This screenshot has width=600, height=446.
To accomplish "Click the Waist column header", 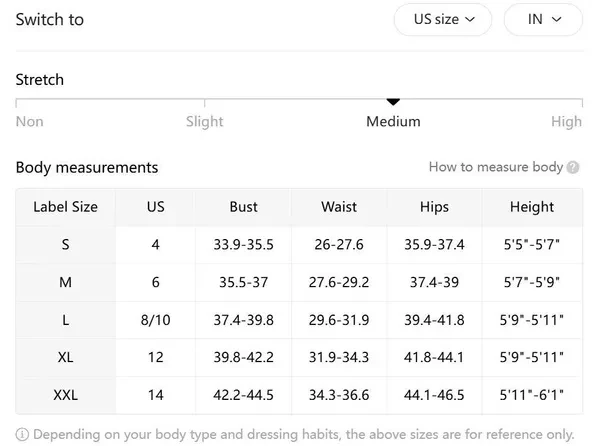I will pyautogui.click(x=339, y=207).
